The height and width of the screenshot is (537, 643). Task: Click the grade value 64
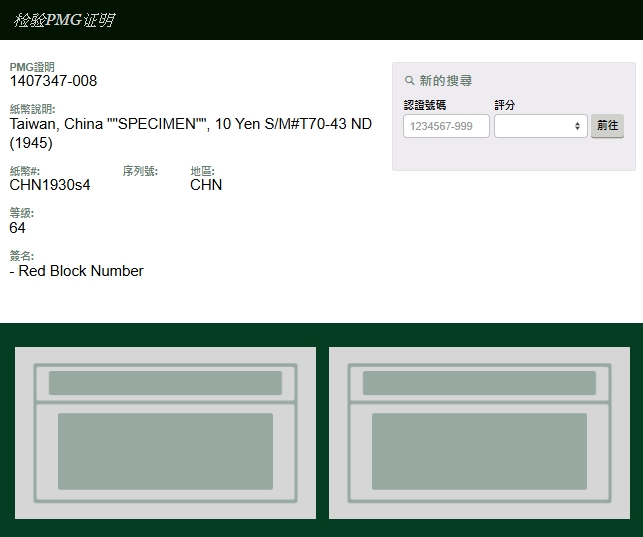(x=17, y=228)
